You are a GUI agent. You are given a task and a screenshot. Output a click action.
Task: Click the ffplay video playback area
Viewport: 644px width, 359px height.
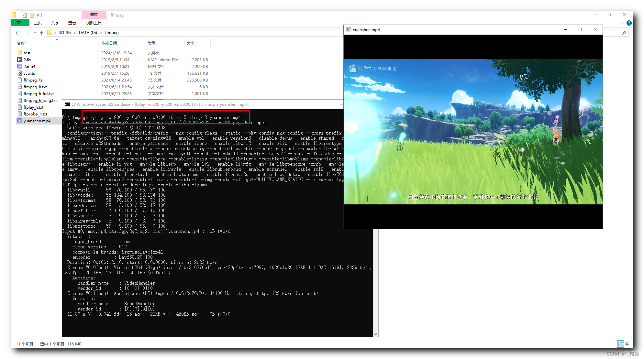(x=473, y=131)
